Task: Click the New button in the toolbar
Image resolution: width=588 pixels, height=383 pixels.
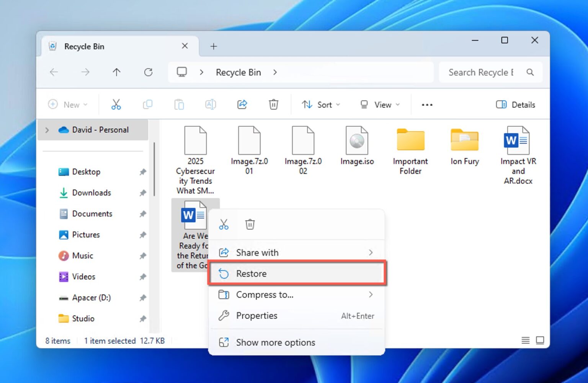Action: pos(68,104)
